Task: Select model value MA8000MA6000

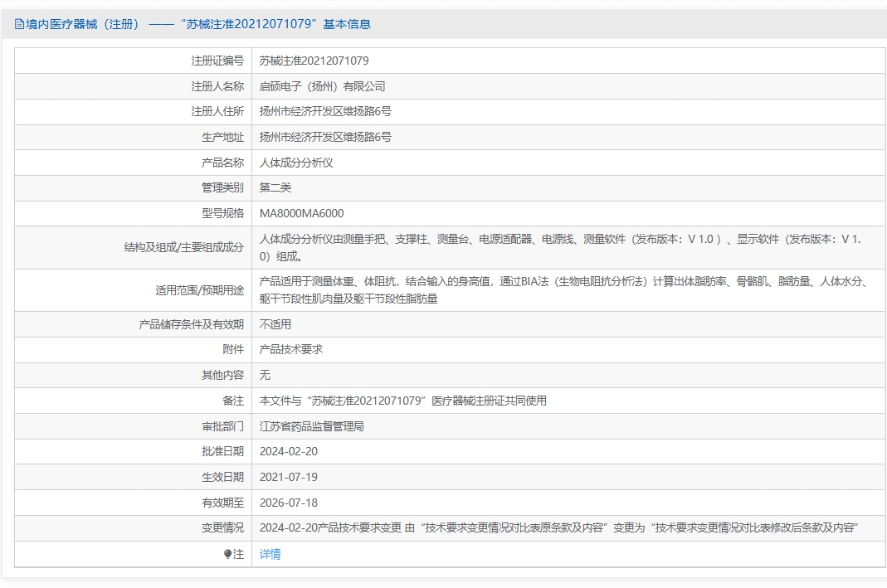Action: 301,213
